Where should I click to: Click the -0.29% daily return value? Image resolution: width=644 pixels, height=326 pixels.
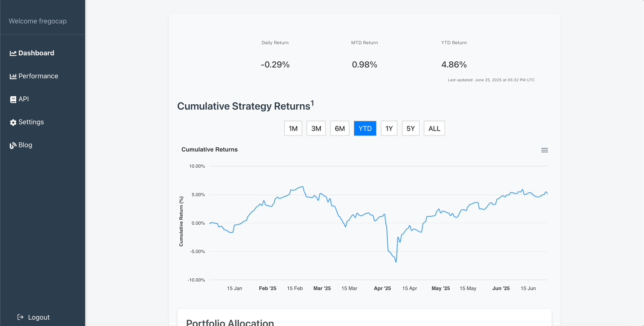[275, 65]
